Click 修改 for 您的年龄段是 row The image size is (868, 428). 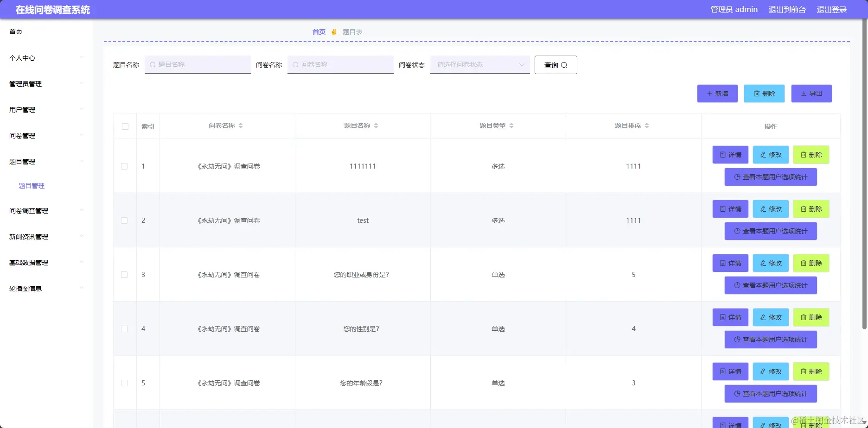[x=771, y=371]
